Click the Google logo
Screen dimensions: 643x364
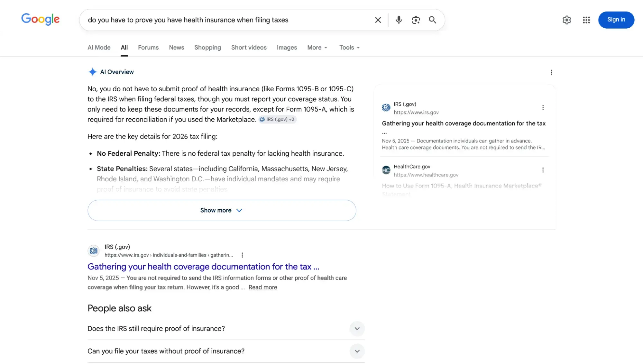[x=40, y=19]
